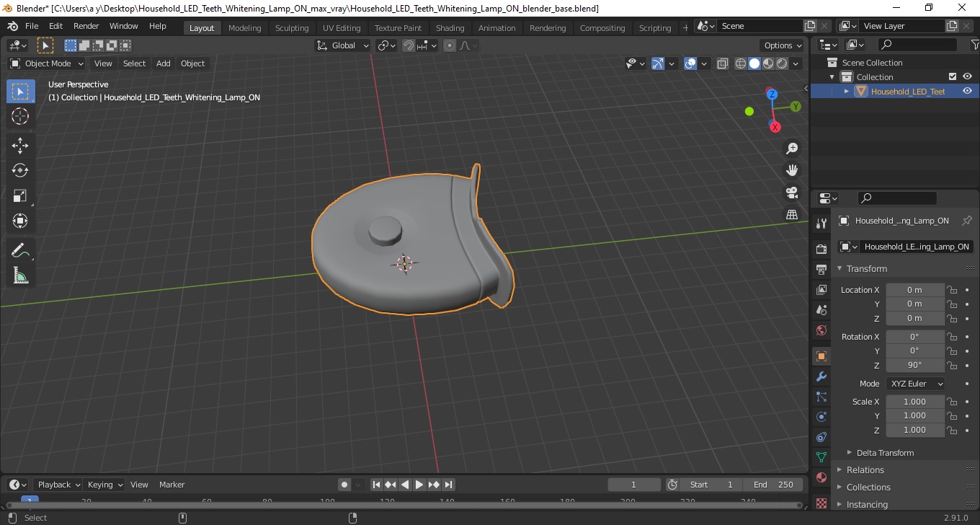Expand Household_LED_Teet tree item arrow

[847, 92]
